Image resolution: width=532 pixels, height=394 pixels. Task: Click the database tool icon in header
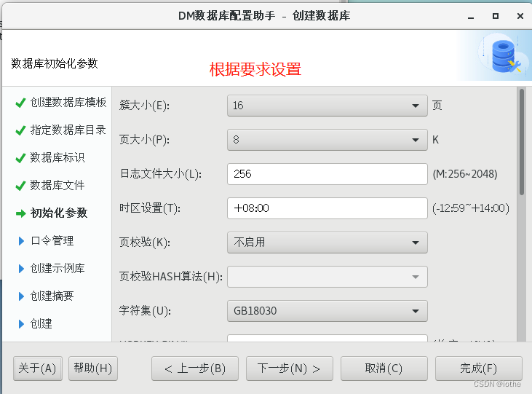504,56
